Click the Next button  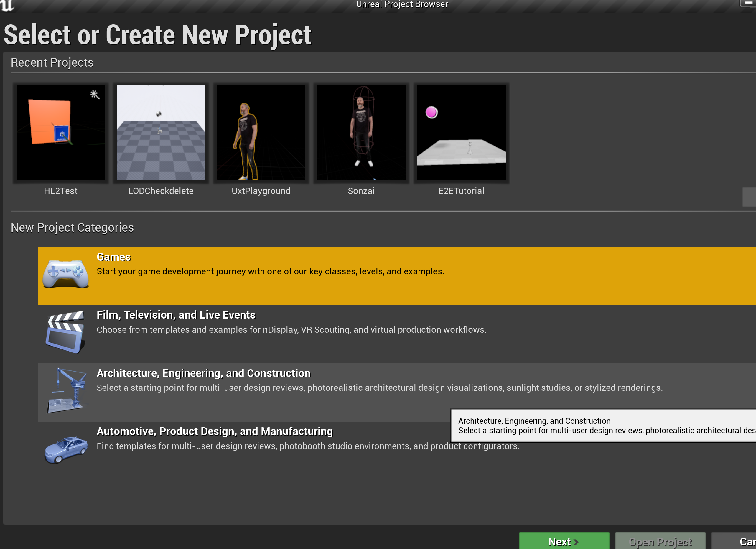pyautogui.click(x=564, y=541)
